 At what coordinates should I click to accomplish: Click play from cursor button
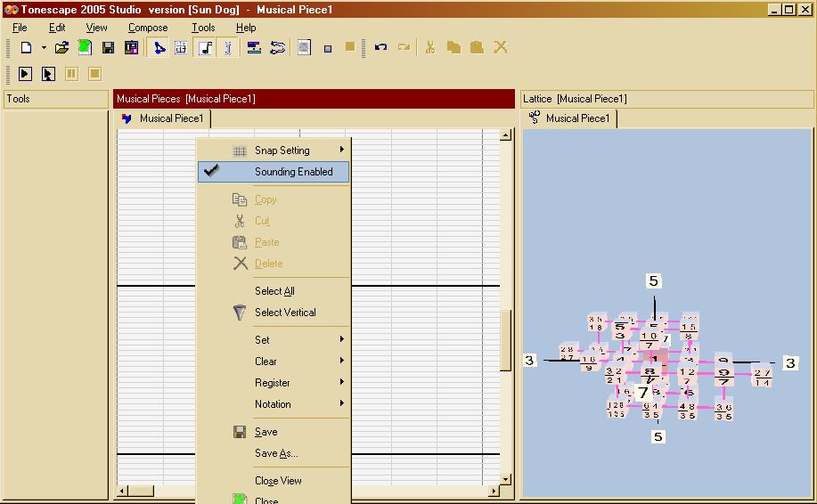pos(48,74)
